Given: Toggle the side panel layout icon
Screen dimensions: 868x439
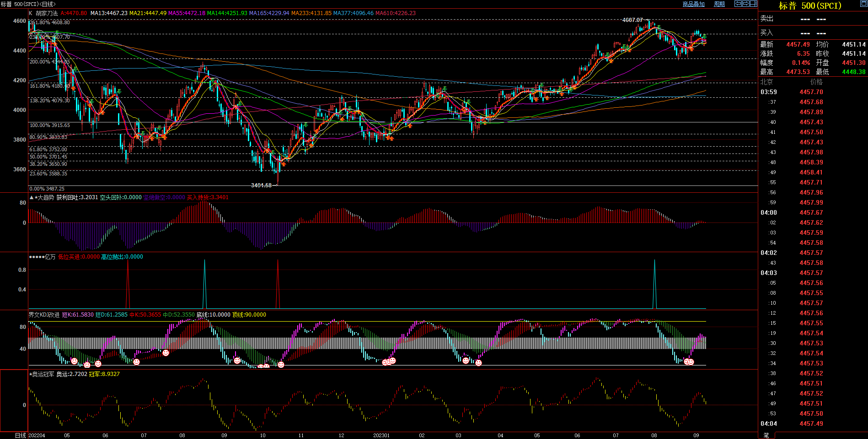Looking at the screenshot, I should pyautogui.click(x=754, y=4).
